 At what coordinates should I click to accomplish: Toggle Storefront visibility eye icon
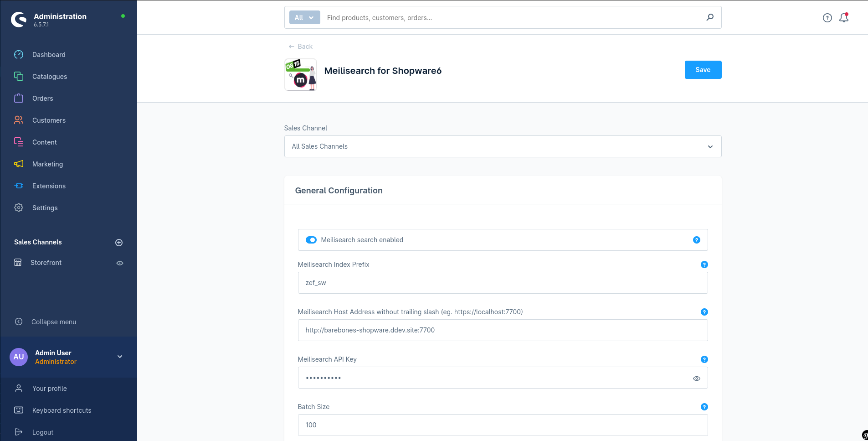point(120,263)
